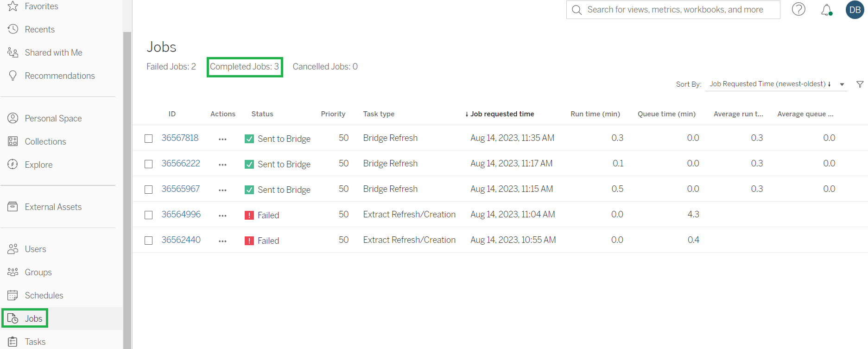Click the Explore compass icon
Image resolution: width=868 pixels, height=349 pixels.
pyautogui.click(x=13, y=165)
